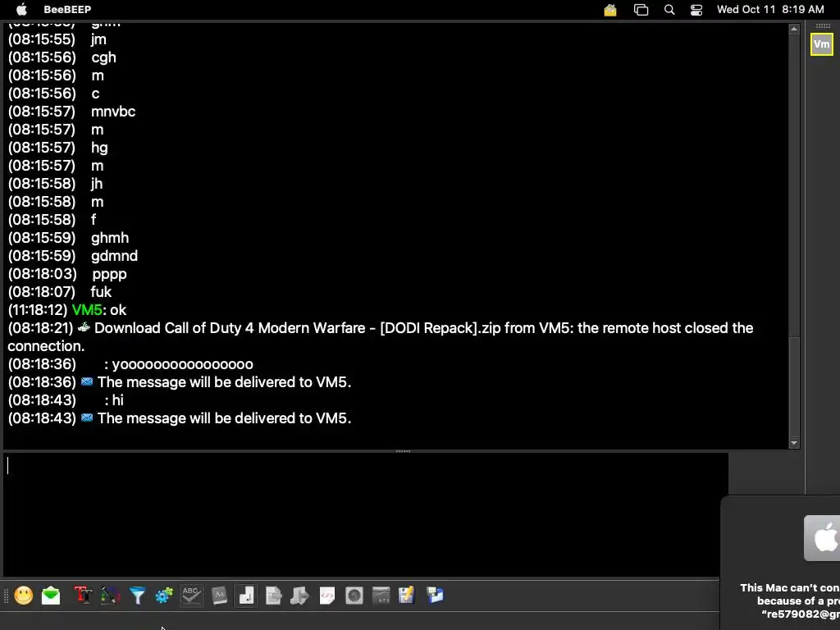Click the "Download Call of Duty 4" transfer message
The image size is (840, 630).
click(x=381, y=336)
